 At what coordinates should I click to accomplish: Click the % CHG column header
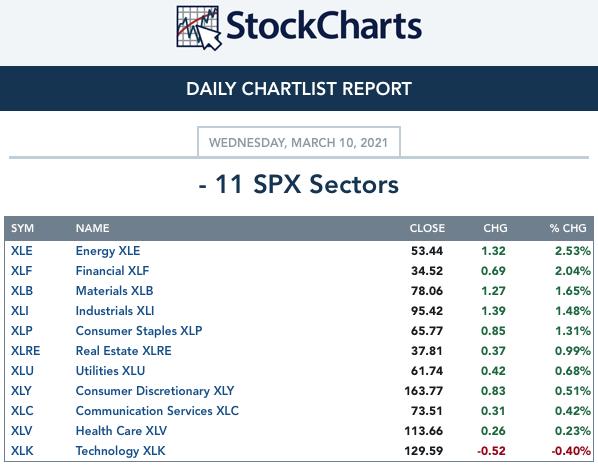point(568,228)
